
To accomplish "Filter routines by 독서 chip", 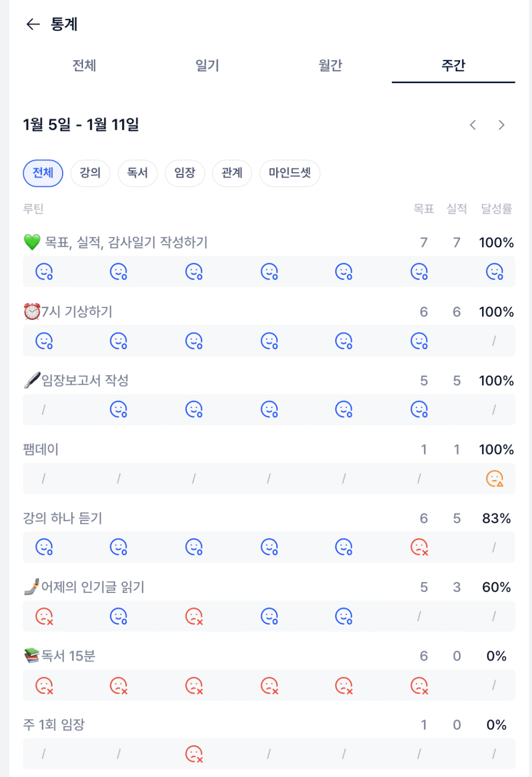I will coord(137,173).
